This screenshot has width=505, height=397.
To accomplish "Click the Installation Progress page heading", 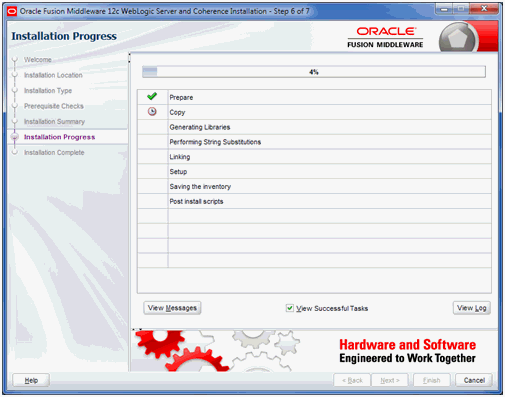I will (x=64, y=36).
